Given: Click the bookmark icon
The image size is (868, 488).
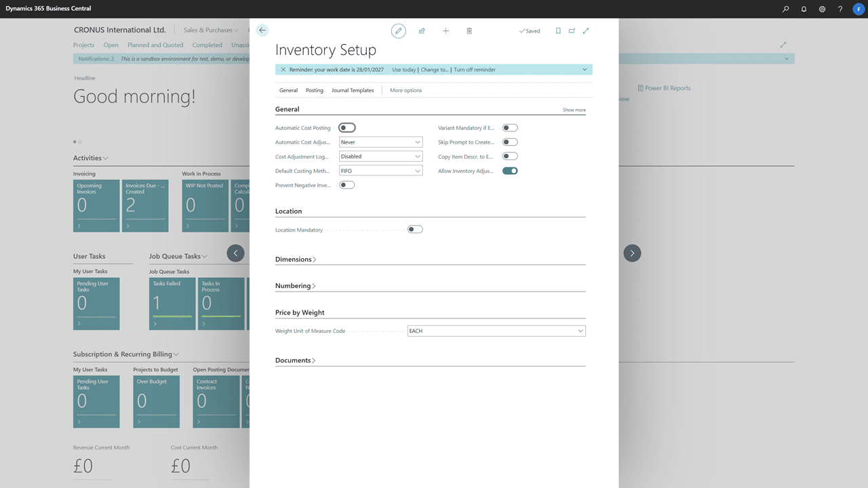Looking at the screenshot, I should [558, 30].
